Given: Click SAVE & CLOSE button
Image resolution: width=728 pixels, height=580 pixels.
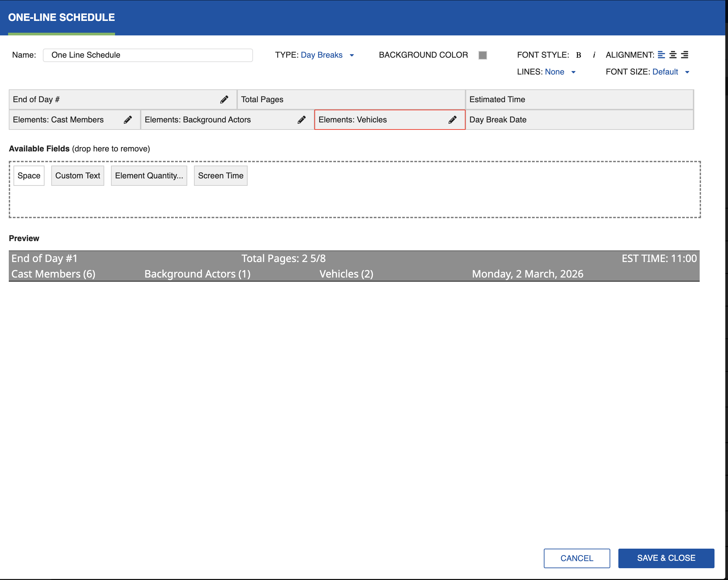Looking at the screenshot, I should coord(666,558).
